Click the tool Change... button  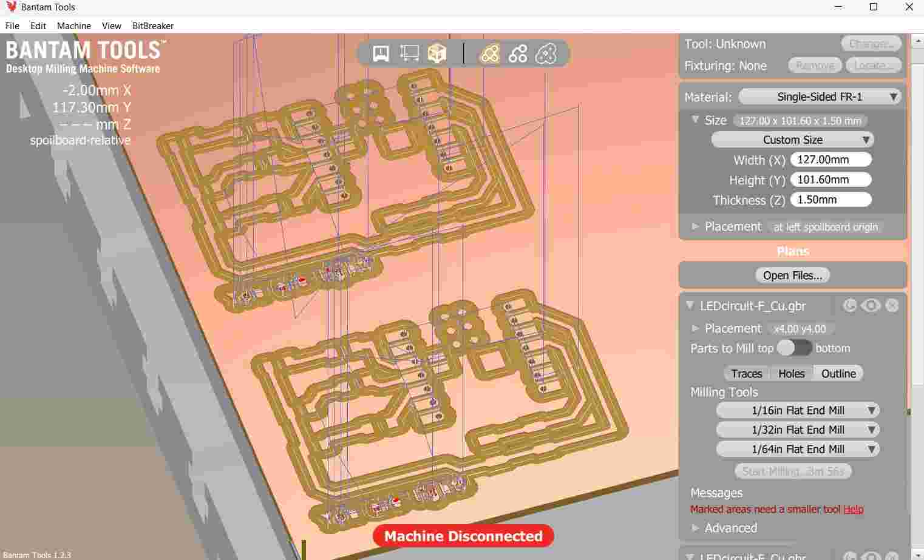click(871, 44)
